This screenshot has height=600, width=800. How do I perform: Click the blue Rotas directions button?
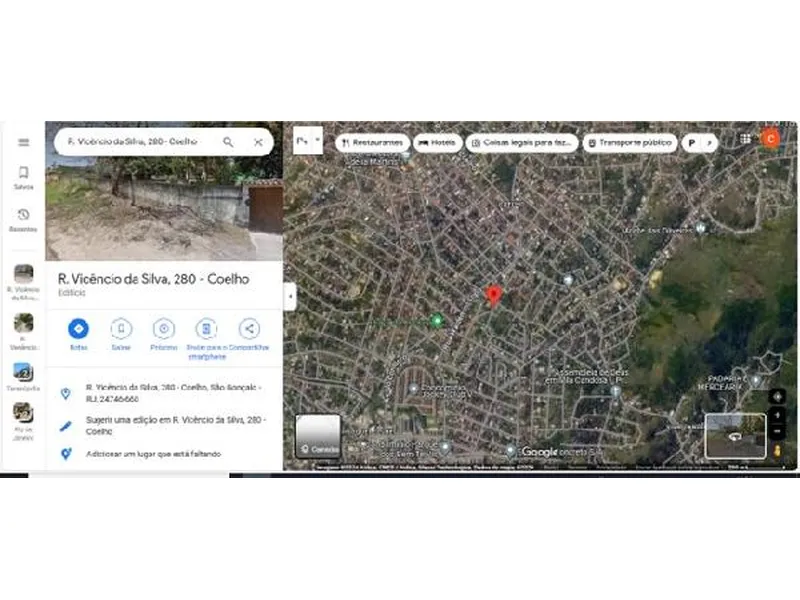[78, 329]
